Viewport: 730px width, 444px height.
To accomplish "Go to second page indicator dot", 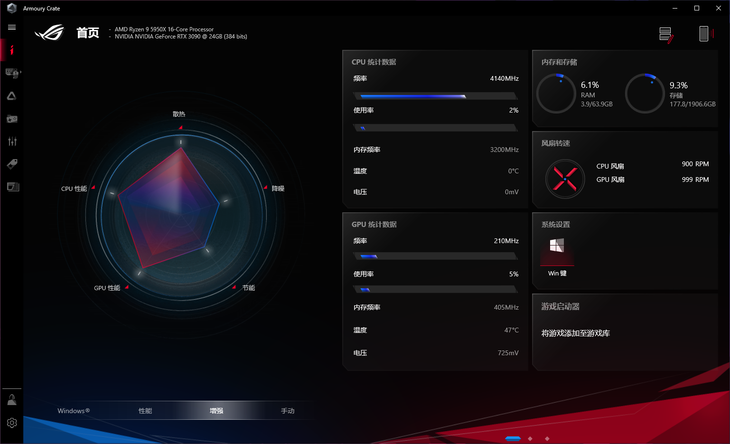I will tap(533, 438).
